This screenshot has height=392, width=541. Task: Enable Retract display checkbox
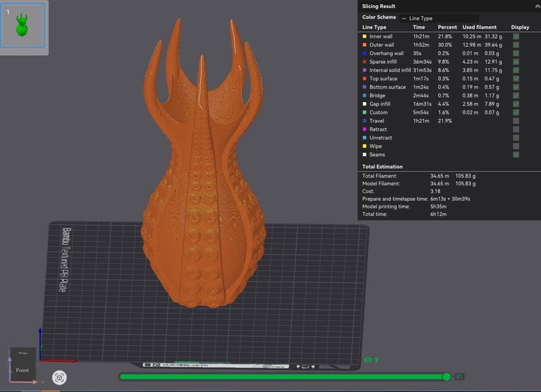pyautogui.click(x=516, y=129)
